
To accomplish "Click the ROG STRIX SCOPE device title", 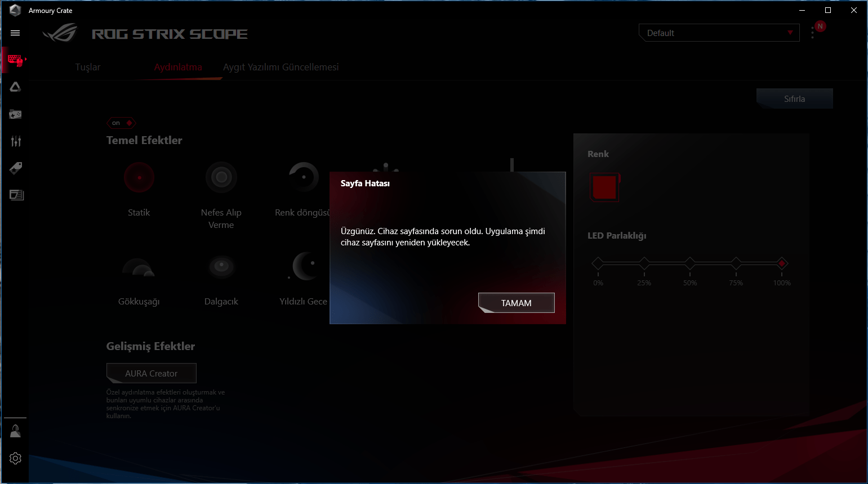I will click(x=170, y=34).
